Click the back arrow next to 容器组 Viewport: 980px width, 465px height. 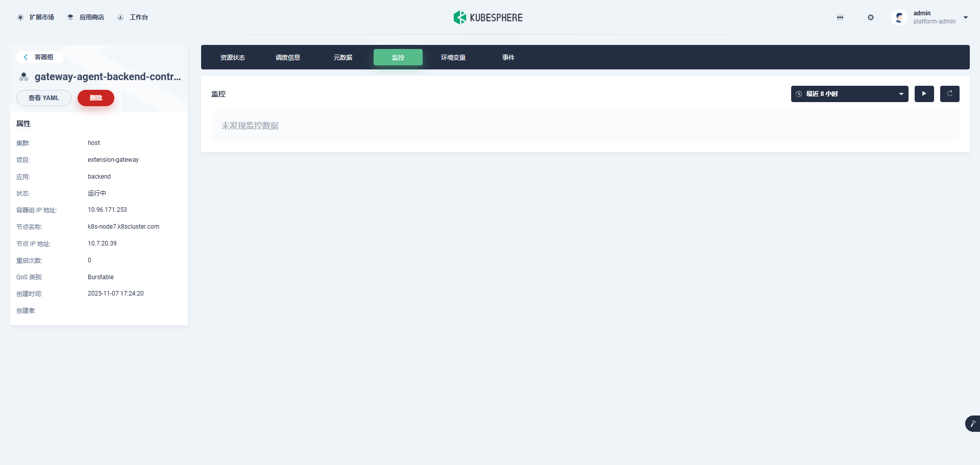(x=26, y=57)
